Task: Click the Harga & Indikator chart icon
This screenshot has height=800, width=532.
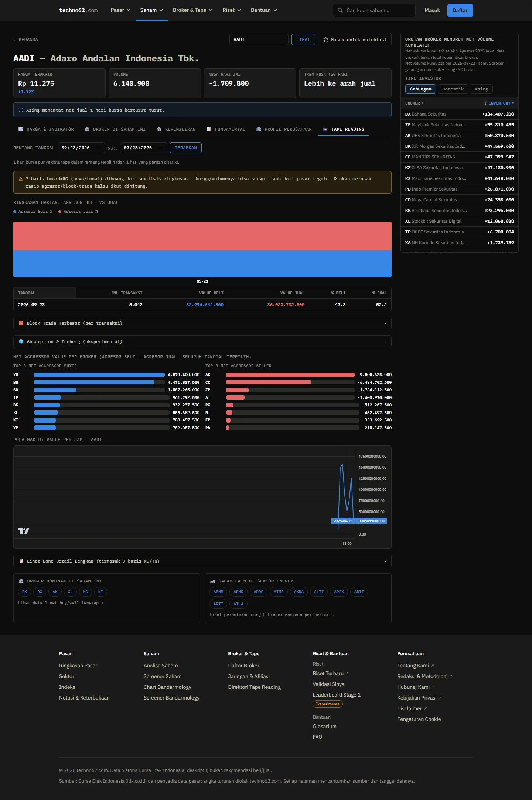Action: tap(21, 129)
